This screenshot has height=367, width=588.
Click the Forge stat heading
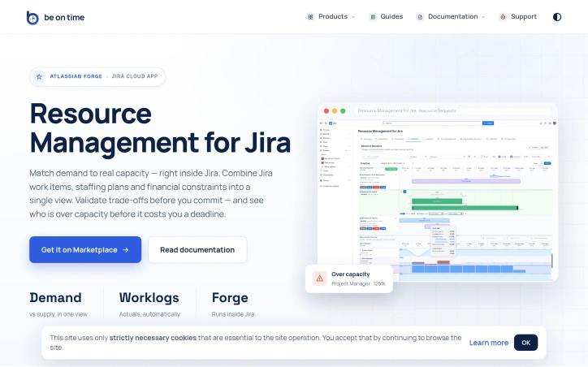[x=230, y=298]
